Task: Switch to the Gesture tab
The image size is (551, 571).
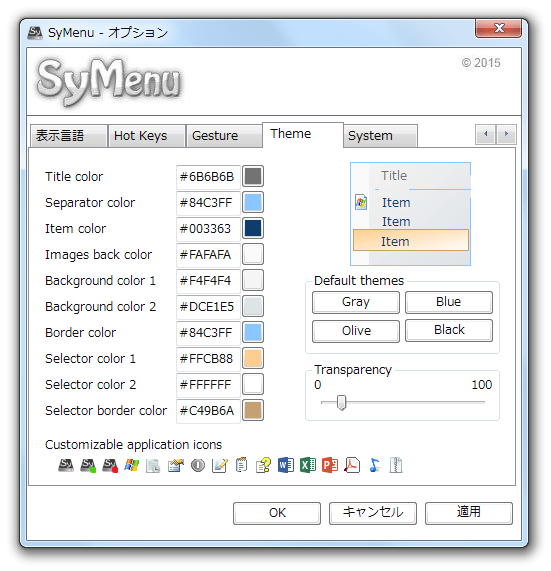Action: 224,135
